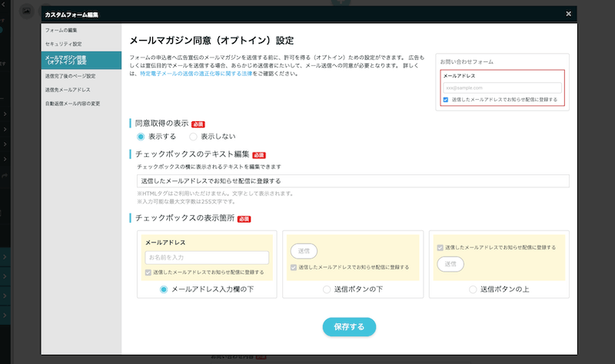Choose 送信ボタンの下 position
Viewport: 615px width, 364px height.
click(x=327, y=290)
